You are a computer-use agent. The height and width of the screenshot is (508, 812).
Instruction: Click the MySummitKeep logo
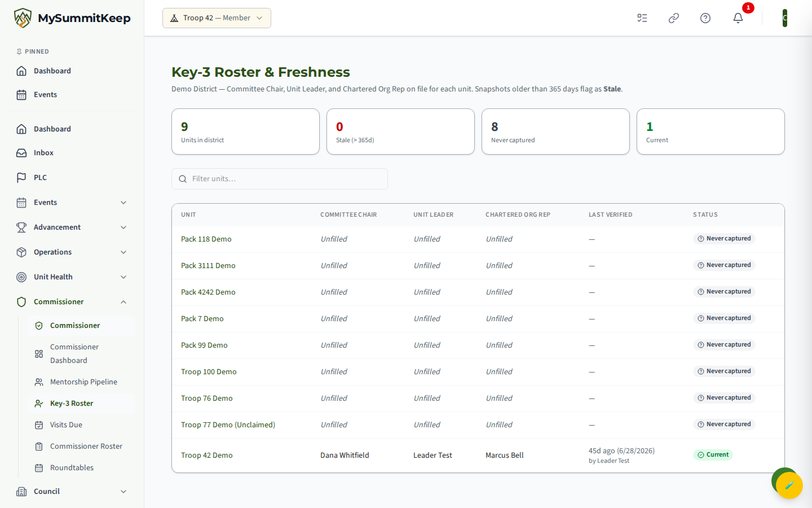click(72, 18)
